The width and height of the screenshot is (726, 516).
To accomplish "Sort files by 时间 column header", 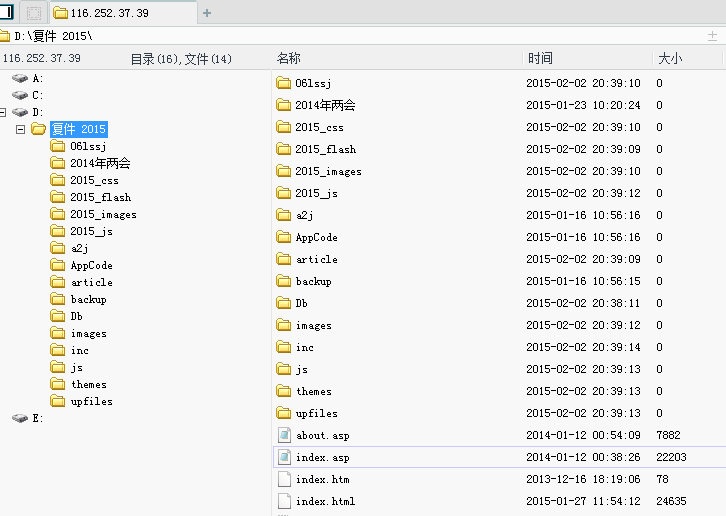I will 540,58.
